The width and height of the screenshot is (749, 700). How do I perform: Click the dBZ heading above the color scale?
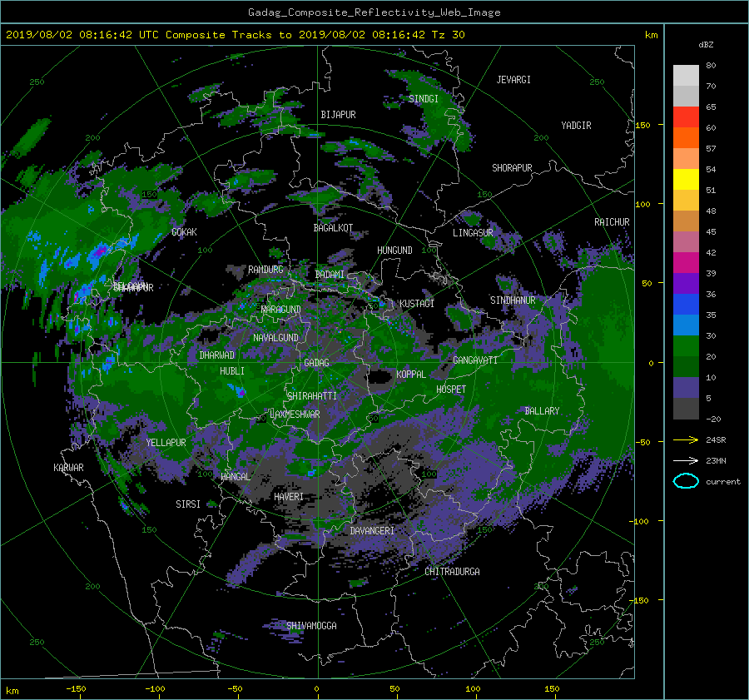pos(706,44)
